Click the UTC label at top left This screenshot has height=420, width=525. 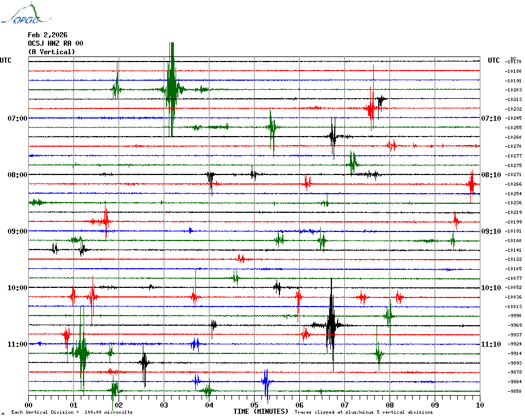pos(6,60)
